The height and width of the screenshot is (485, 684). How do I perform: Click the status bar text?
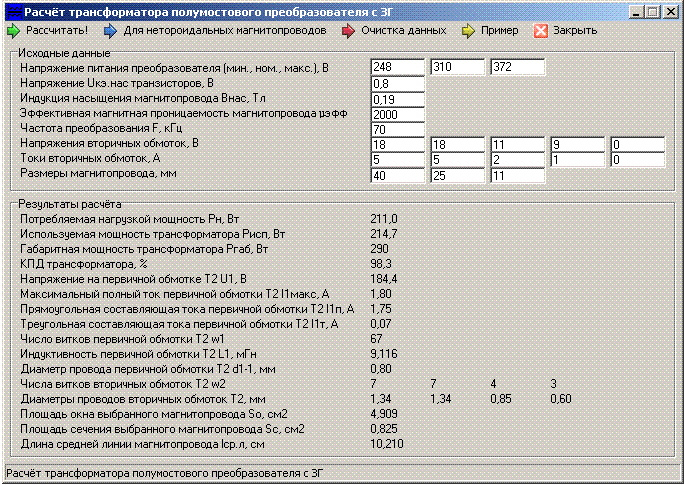165,473
